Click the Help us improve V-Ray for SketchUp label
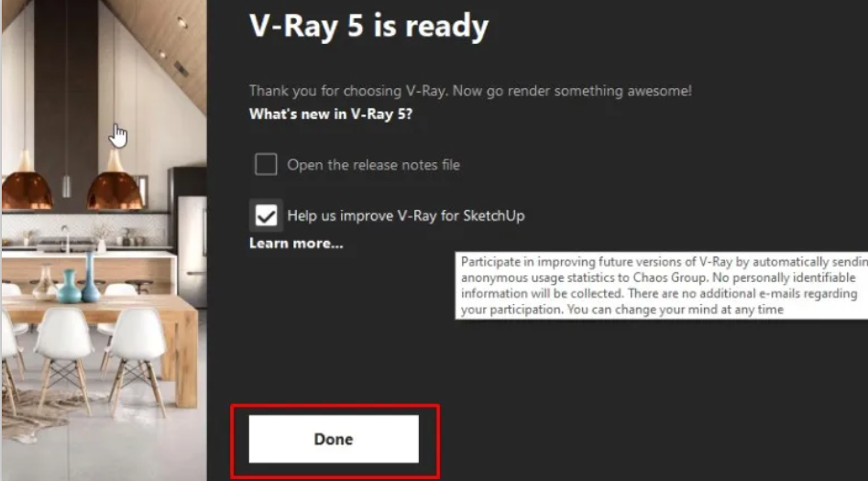This screenshot has height=481, width=868. 406,215
